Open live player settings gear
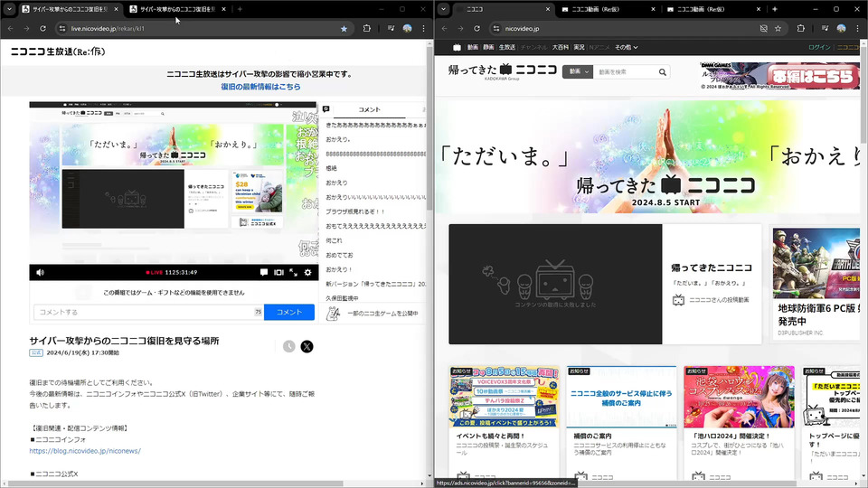This screenshot has width=868, height=488. pyautogui.click(x=307, y=272)
